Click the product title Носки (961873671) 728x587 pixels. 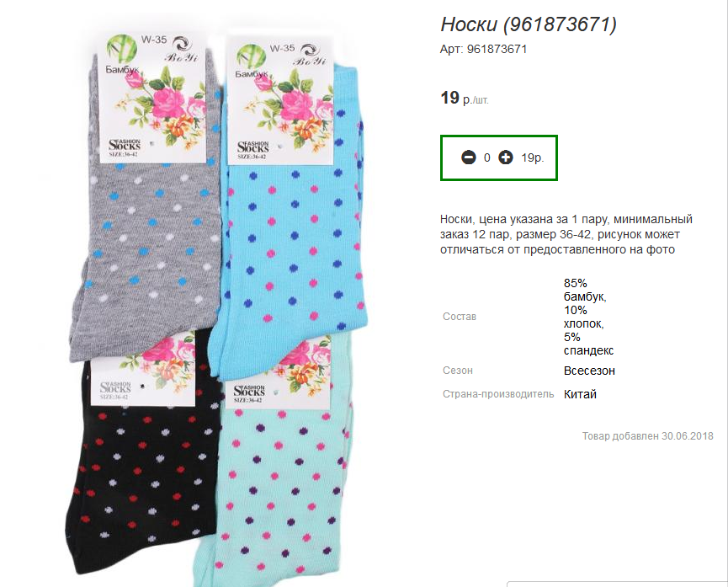coord(529,24)
